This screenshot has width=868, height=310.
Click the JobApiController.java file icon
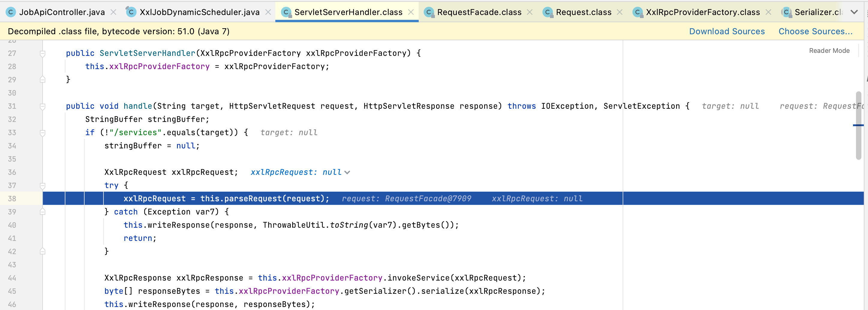tap(11, 13)
